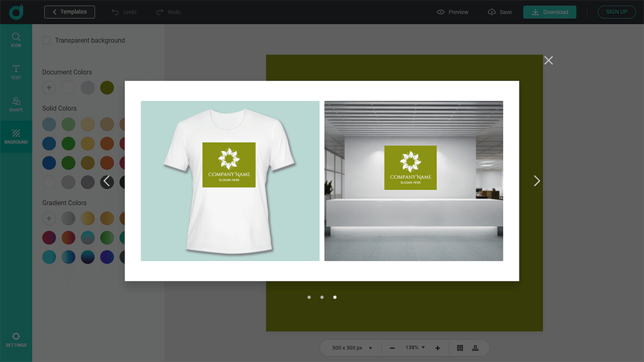Go to the first preview slide dot
This screenshot has height=362, width=644.
(x=309, y=297)
